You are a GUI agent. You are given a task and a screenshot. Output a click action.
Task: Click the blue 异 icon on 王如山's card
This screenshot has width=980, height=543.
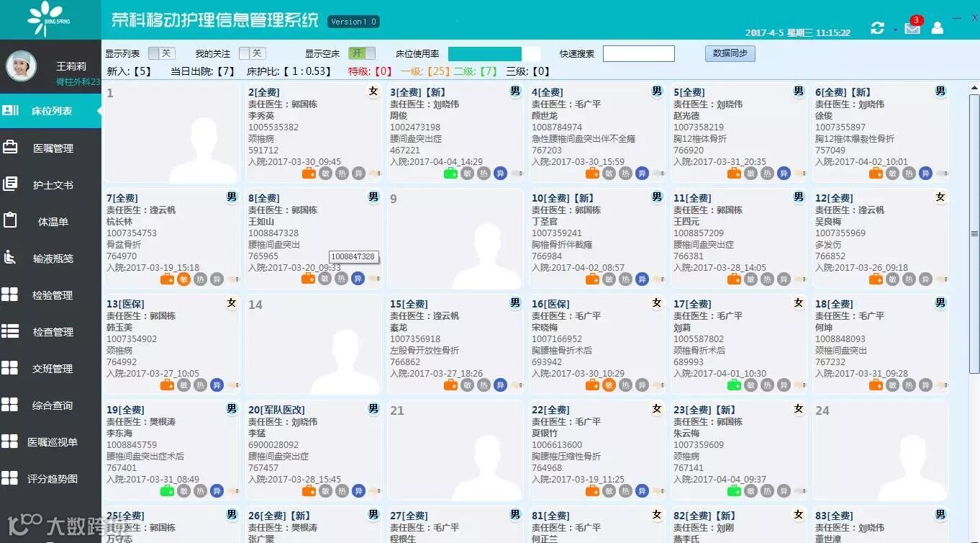tap(358, 279)
